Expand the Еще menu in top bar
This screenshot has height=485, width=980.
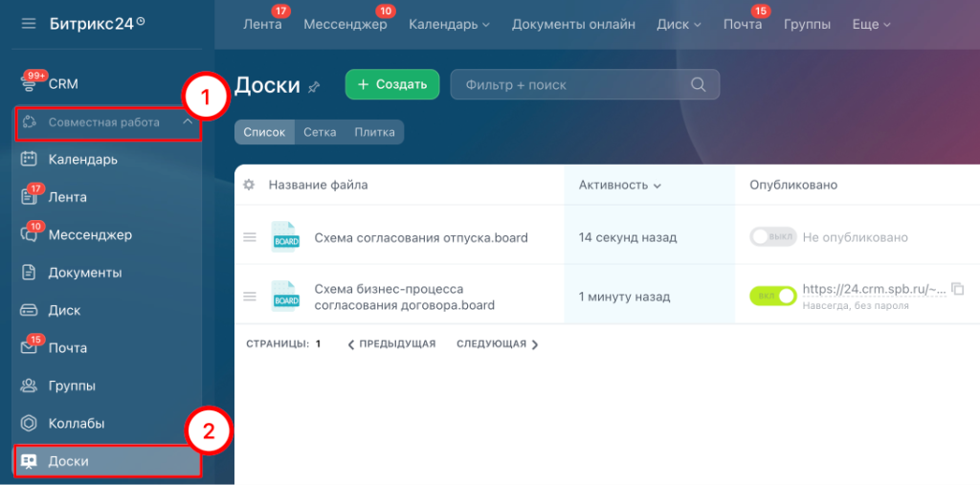871,24
